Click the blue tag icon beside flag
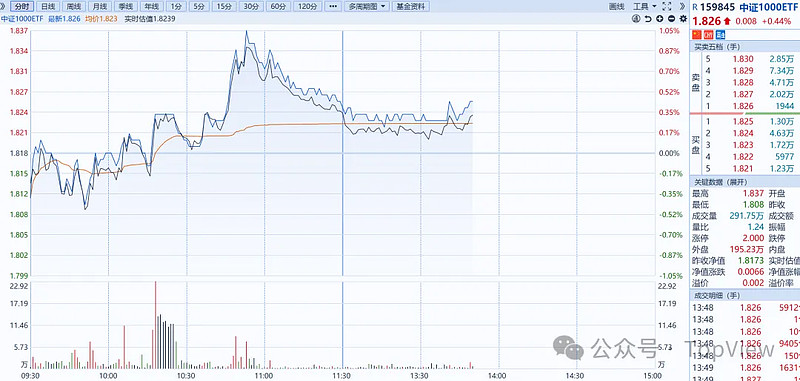 point(720,35)
